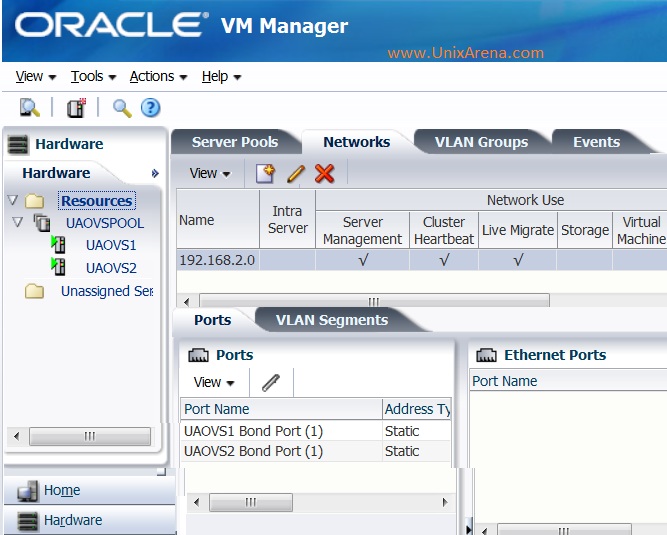Image resolution: width=667 pixels, height=535 pixels.
Task: Collapse the Resources folder tree node
Action: pyautogui.click(x=13, y=200)
